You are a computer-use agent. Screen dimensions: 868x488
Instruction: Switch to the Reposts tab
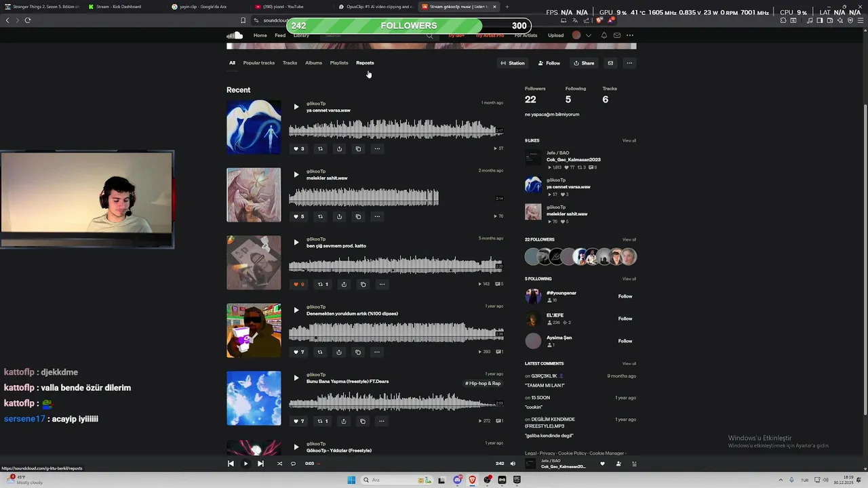[365, 63]
